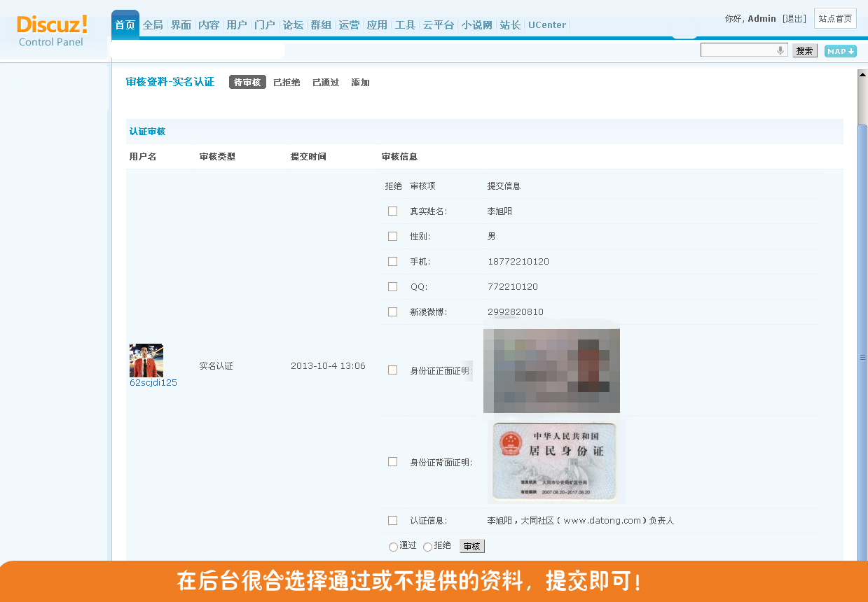Check the reject box for 手机
868x602 pixels.
click(392, 262)
